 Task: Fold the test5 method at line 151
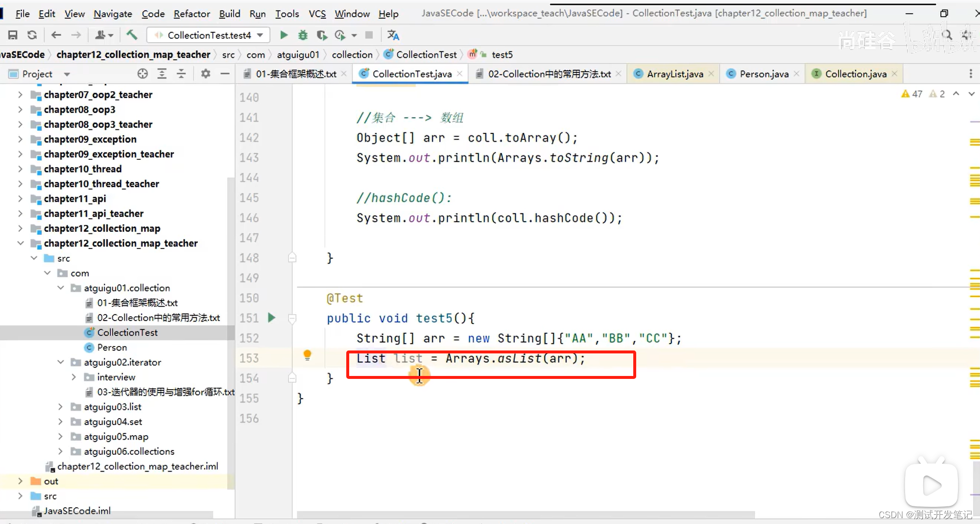pos(292,318)
